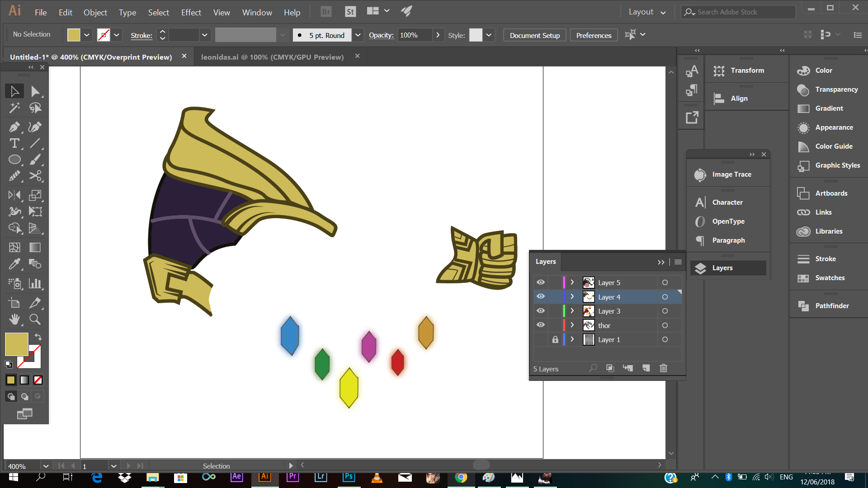Screen dimensions: 868x488
Task: Hide Layer 4 visibility eye
Action: pyautogui.click(x=541, y=296)
